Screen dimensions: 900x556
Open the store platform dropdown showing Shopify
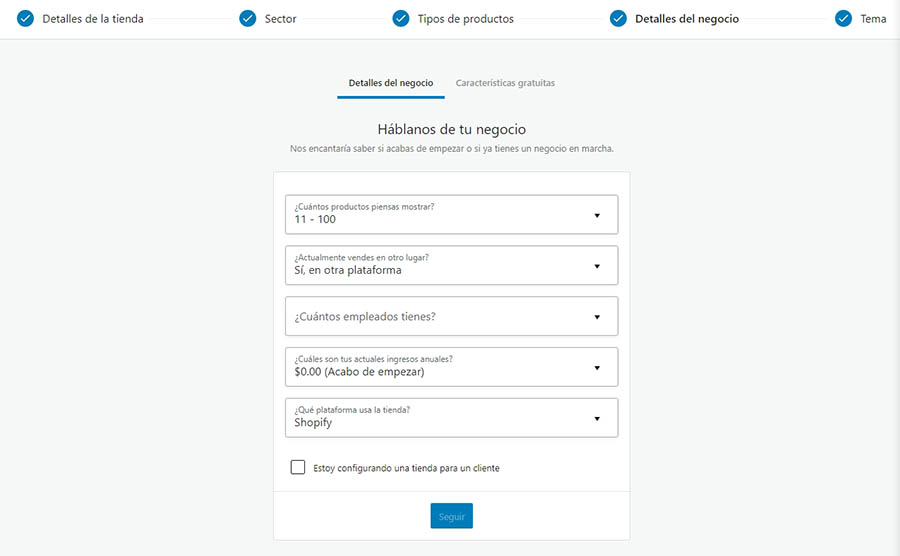451,418
